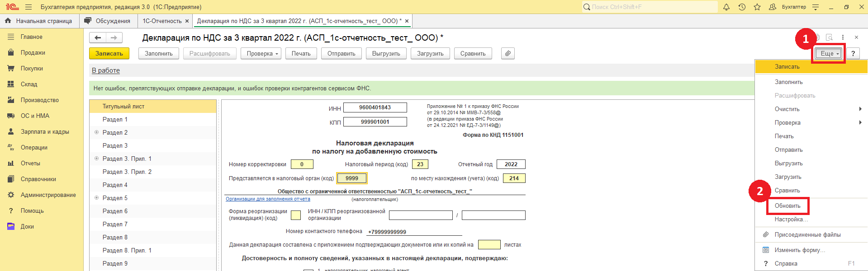Viewport: 868px width, 271px height.
Task: Open the 1C main menu hamburger icon
Action: click(x=28, y=7)
